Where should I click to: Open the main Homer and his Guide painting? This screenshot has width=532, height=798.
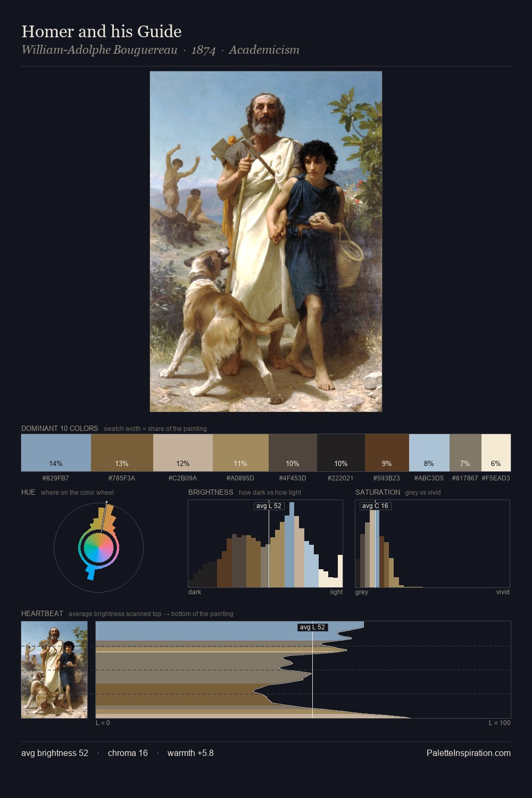point(266,242)
